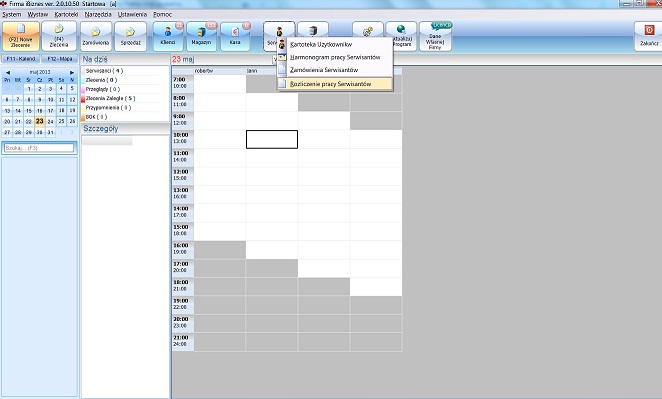Click the 7:00 time slot label

179,79
